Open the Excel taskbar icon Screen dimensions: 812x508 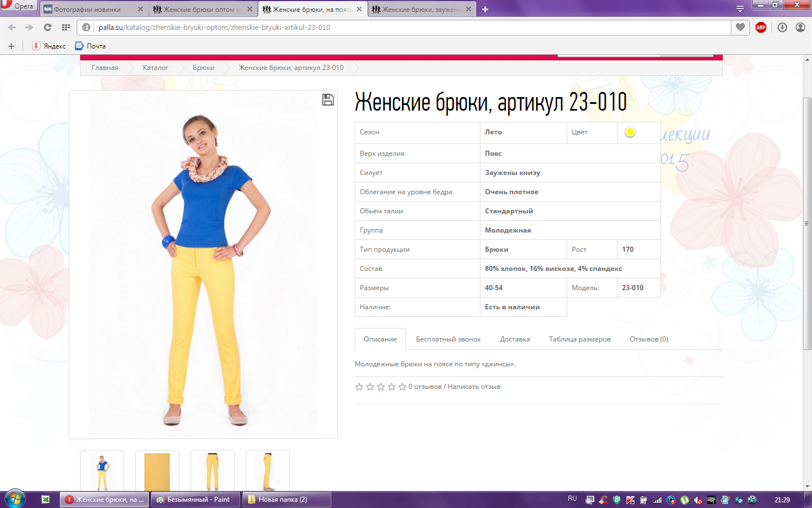point(46,500)
